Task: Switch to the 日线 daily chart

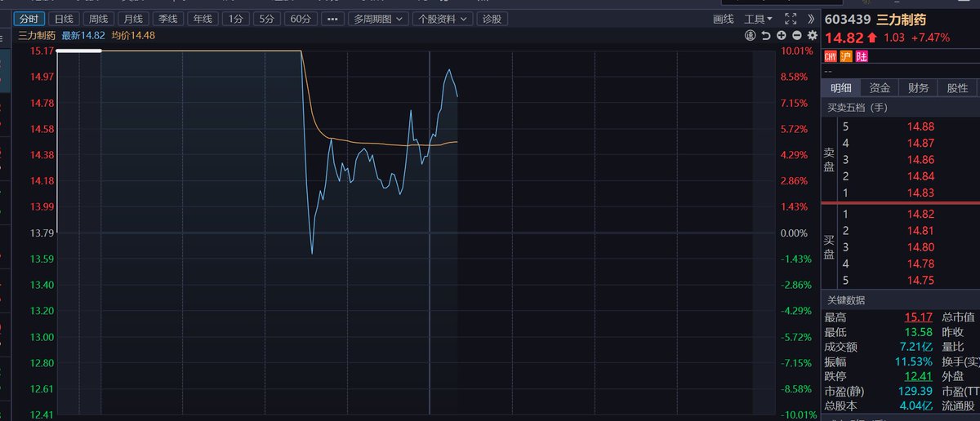Action: (x=64, y=19)
